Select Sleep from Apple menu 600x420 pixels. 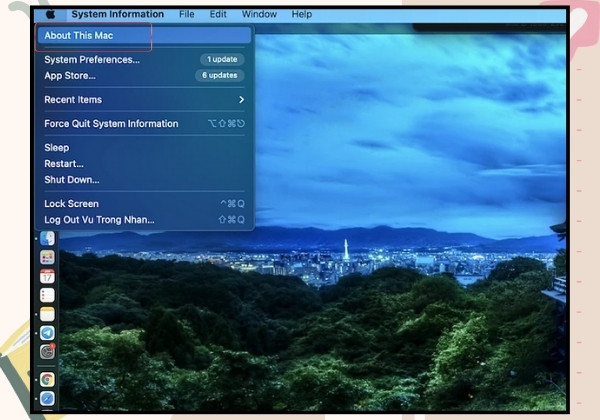[x=144, y=148]
